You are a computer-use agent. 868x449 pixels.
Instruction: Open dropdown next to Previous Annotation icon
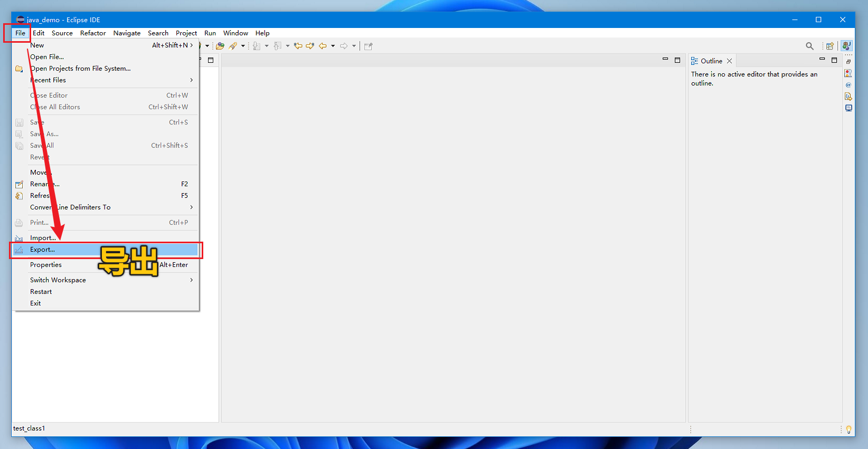288,46
